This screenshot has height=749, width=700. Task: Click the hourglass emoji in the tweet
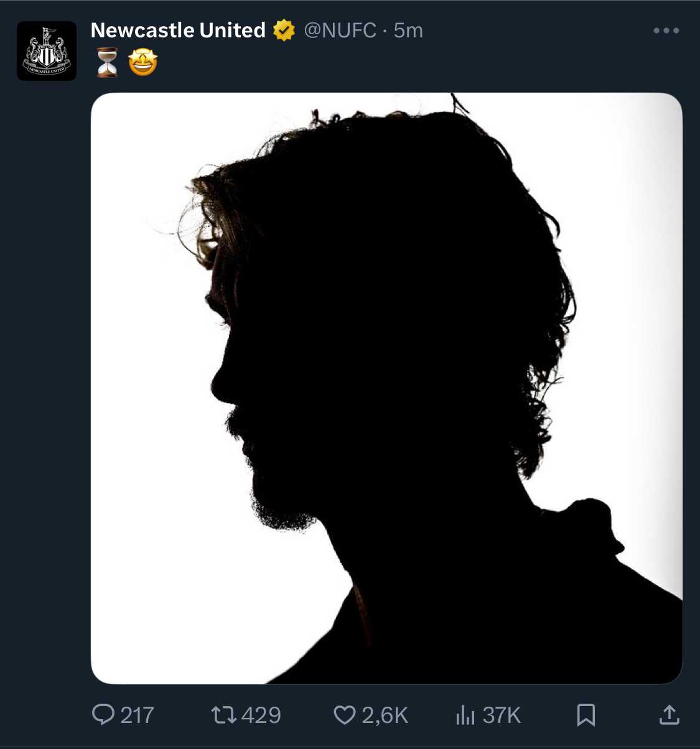tap(107, 62)
